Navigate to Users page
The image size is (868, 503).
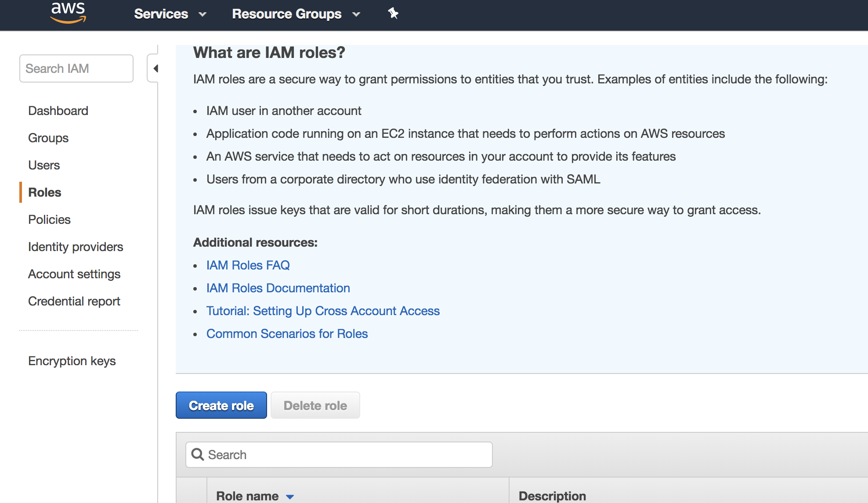[x=44, y=165]
